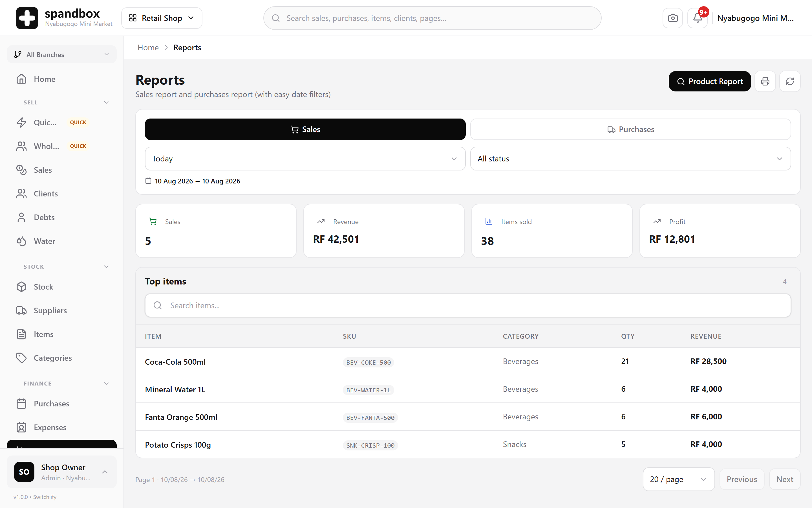Click the RF 28,500 revenue value
The width and height of the screenshot is (812, 508).
708,361
